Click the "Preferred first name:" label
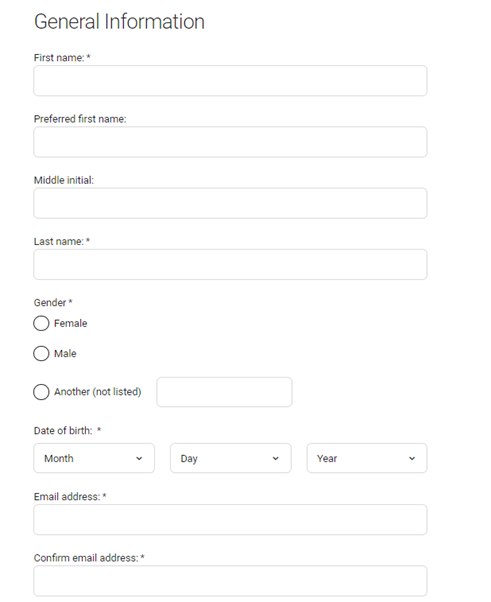 (x=80, y=119)
